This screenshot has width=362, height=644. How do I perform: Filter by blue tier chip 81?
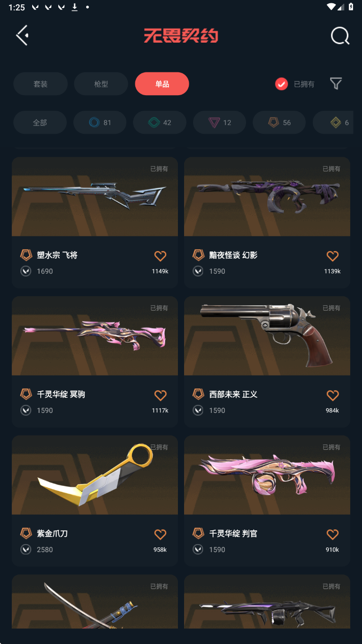tap(100, 123)
